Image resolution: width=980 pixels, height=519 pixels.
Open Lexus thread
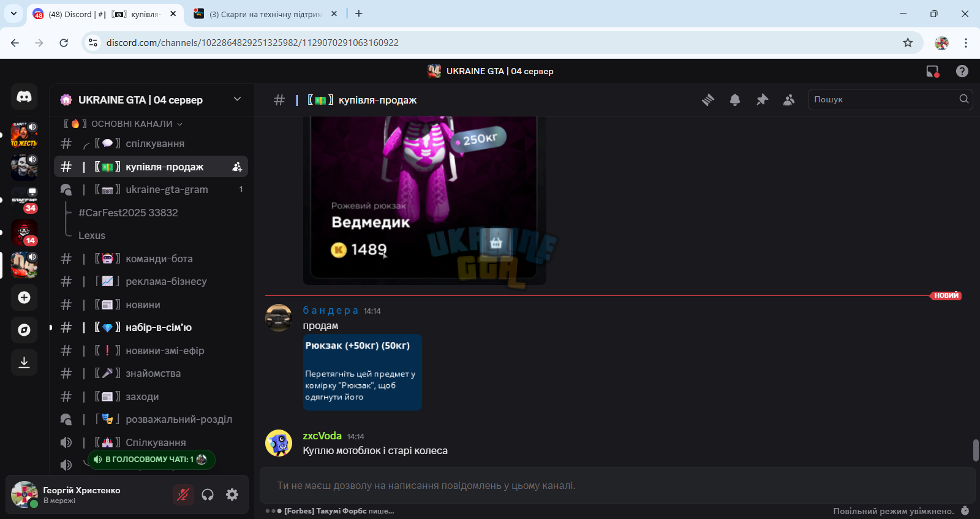click(x=92, y=235)
